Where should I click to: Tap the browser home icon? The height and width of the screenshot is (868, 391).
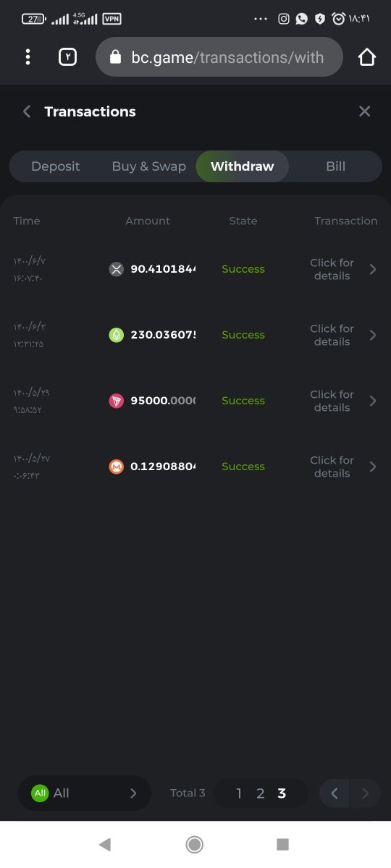click(x=367, y=56)
